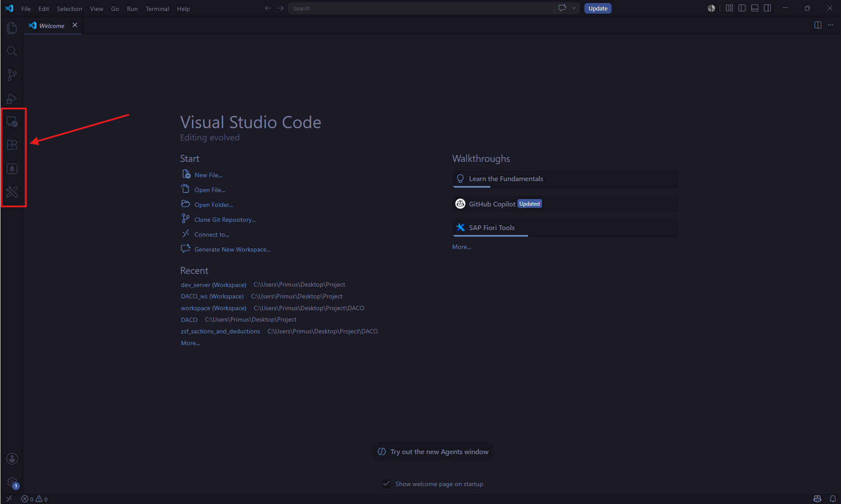
Task: Open the plug-in icon view in activity bar
Action: pos(12,168)
